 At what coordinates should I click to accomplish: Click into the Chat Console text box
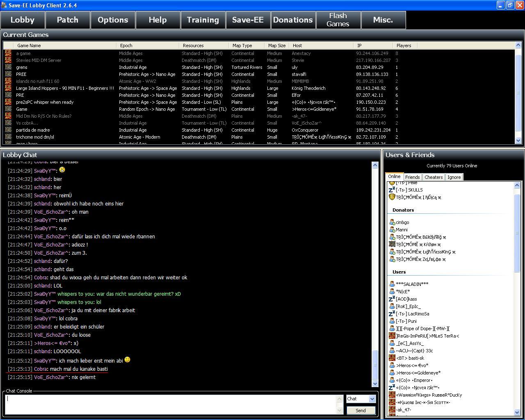point(172,404)
